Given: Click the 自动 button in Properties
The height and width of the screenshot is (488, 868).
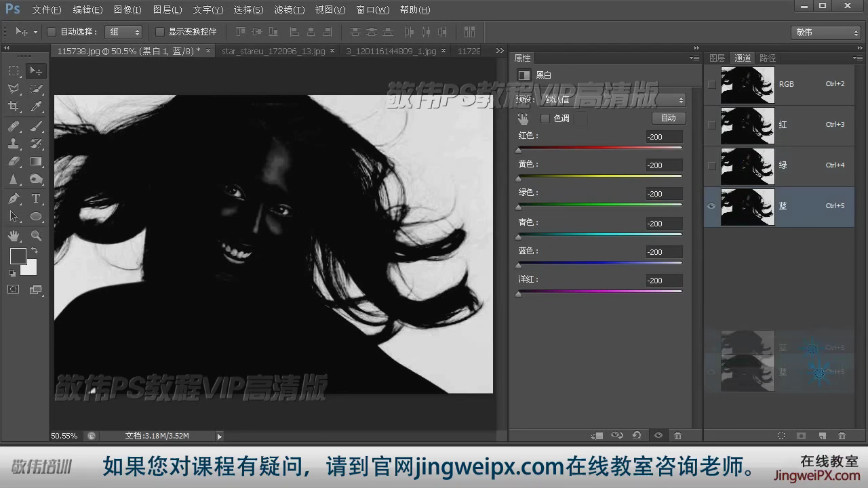Looking at the screenshot, I should pyautogui.click(x=669, y=118).
